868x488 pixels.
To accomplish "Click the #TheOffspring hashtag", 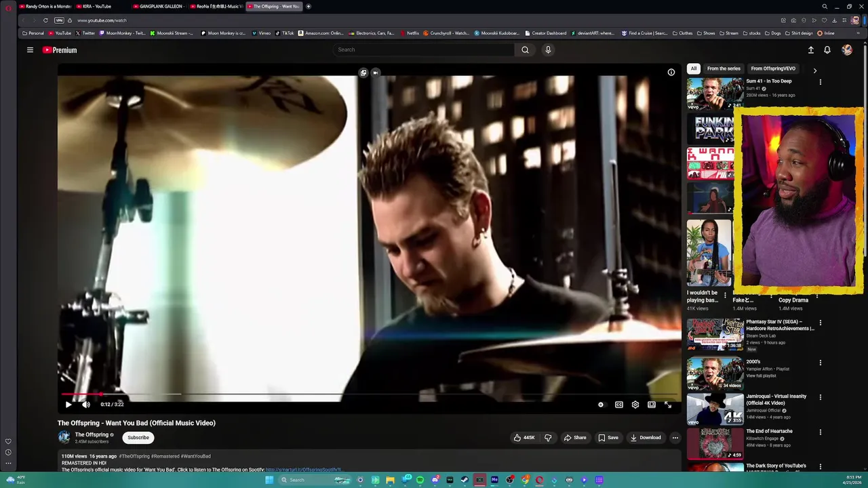I will click(134, 456).
